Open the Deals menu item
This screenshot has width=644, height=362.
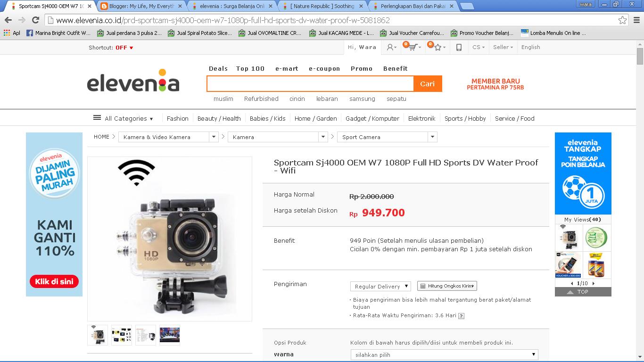tap(218, 68)
